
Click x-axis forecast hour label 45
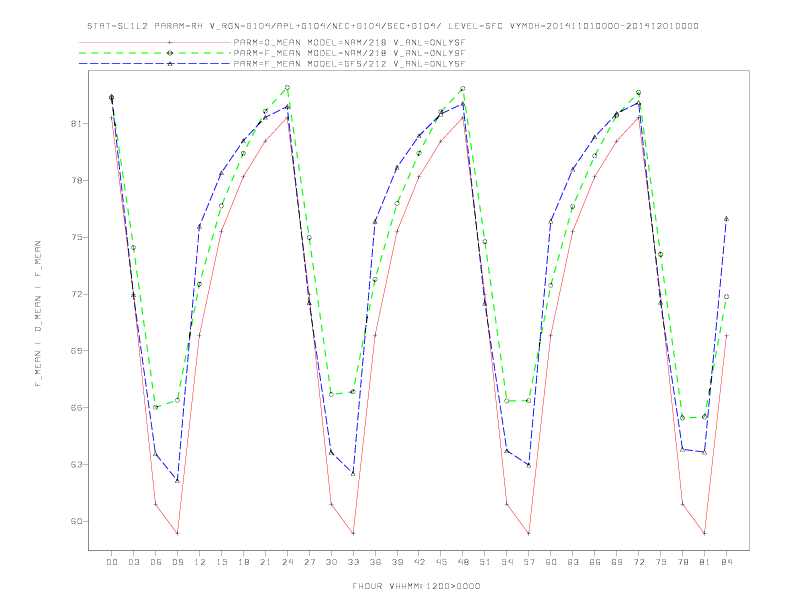[441, 562]
